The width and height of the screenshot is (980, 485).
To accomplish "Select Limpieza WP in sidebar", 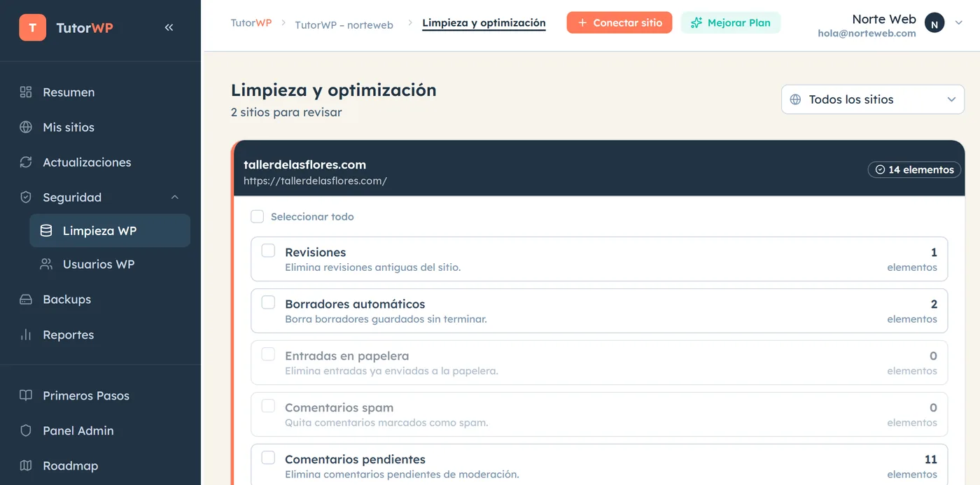I will point(110,230).
